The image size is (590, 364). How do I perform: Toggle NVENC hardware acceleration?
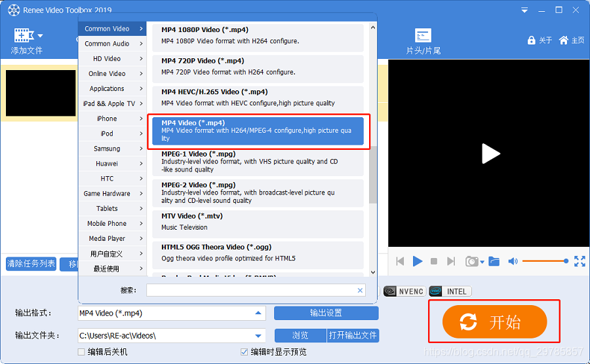(404, 291)
